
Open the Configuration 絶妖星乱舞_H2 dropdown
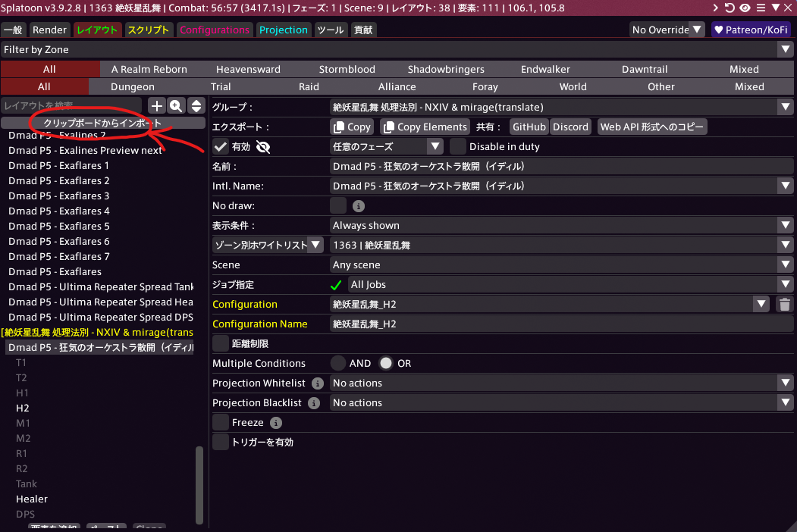point(550,305)
